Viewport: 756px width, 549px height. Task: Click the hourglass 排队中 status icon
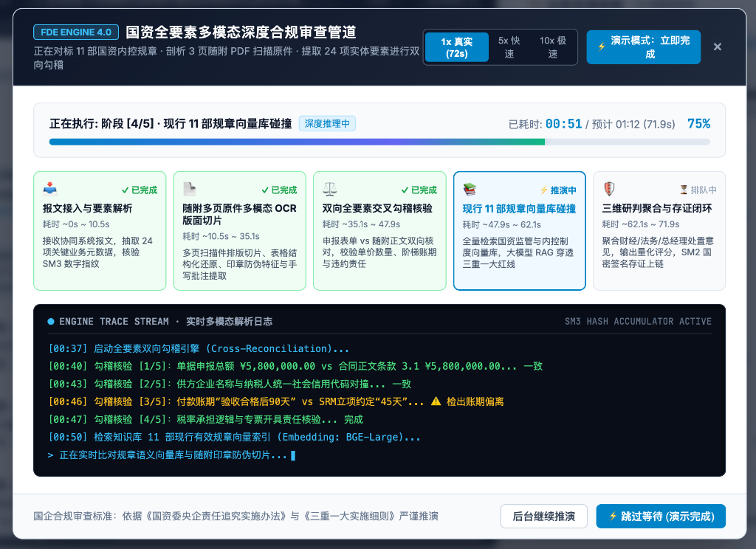(684, 190)
